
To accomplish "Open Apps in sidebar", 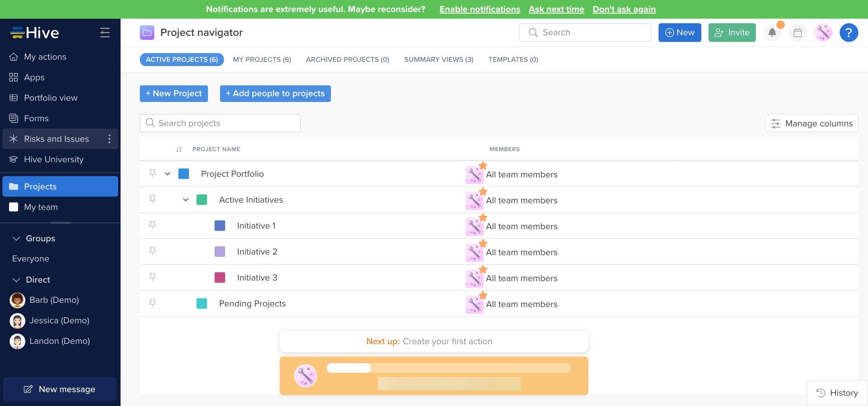I will tap(60, 77).
